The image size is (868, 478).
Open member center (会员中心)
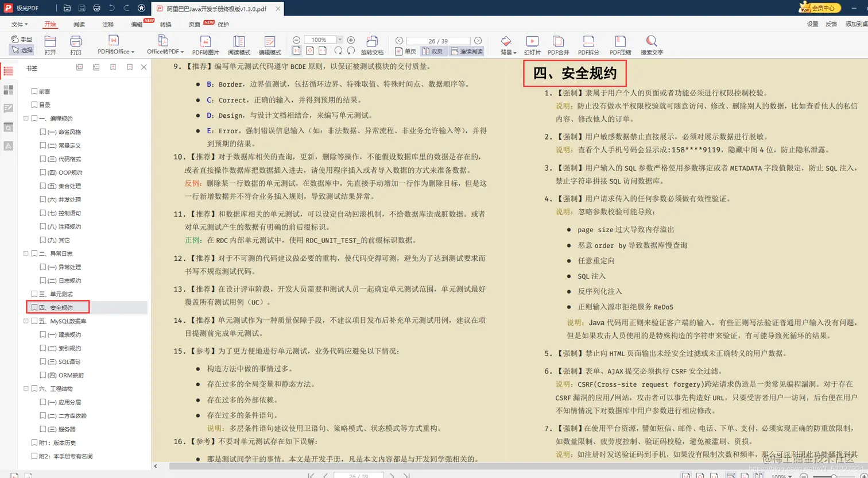820,7
